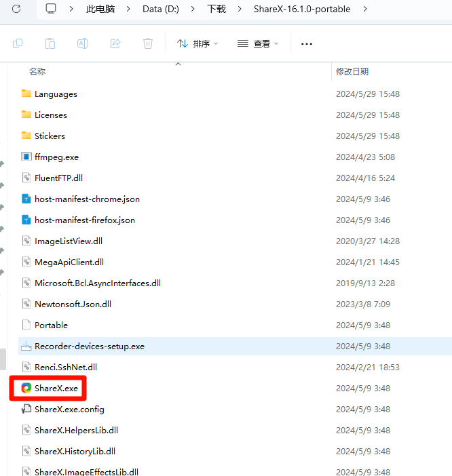
Task: Click the Delete trash icon
Action: 148,43
